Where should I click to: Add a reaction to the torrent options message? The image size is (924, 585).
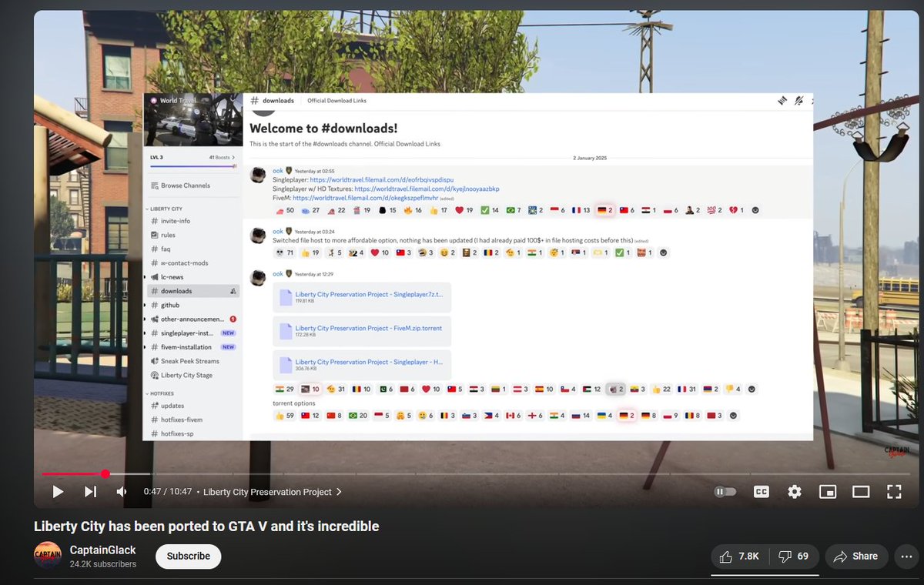pos(733,416)
